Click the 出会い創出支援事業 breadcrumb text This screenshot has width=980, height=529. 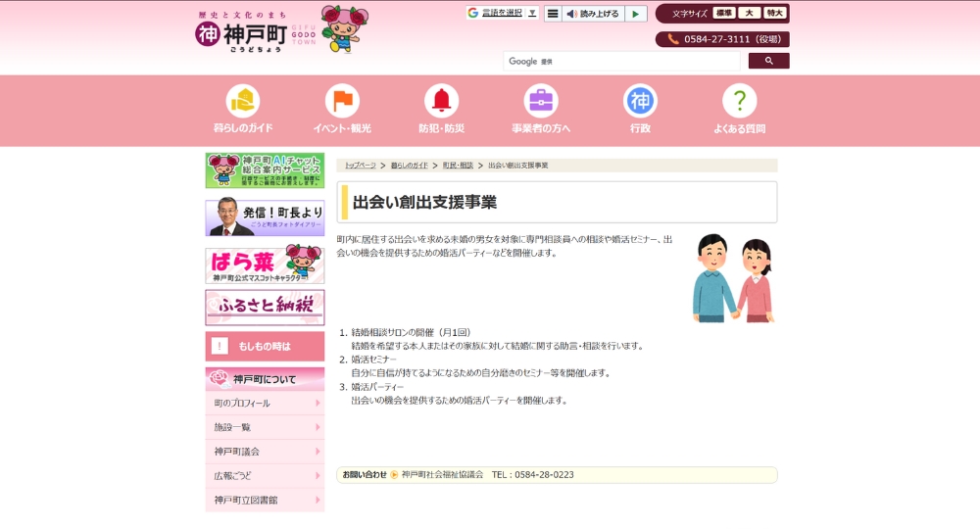pos(518,166)
